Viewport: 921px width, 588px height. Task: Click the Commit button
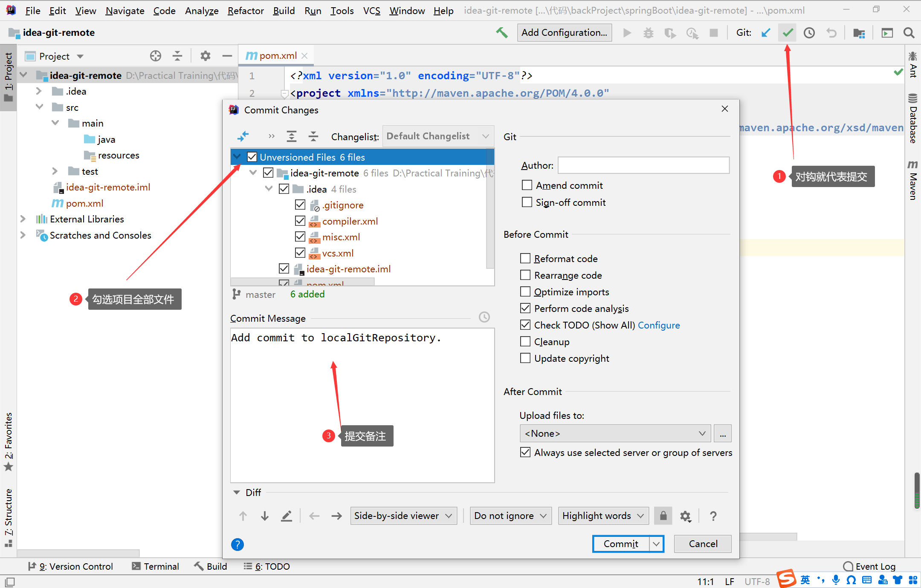(x=621, y=544)
